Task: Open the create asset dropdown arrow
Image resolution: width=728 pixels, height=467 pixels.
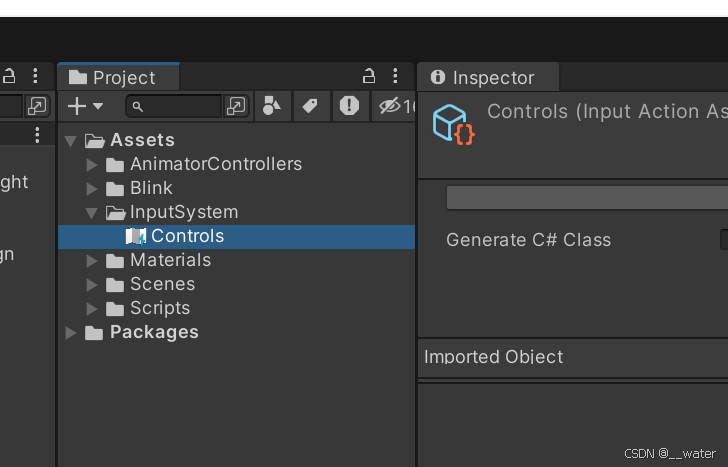Action: [98, 106]
